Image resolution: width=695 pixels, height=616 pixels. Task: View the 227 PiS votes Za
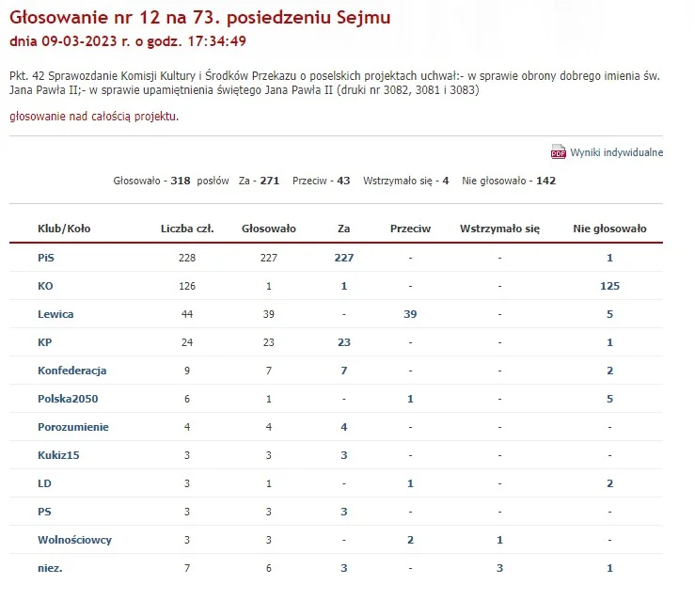point(344,258)
